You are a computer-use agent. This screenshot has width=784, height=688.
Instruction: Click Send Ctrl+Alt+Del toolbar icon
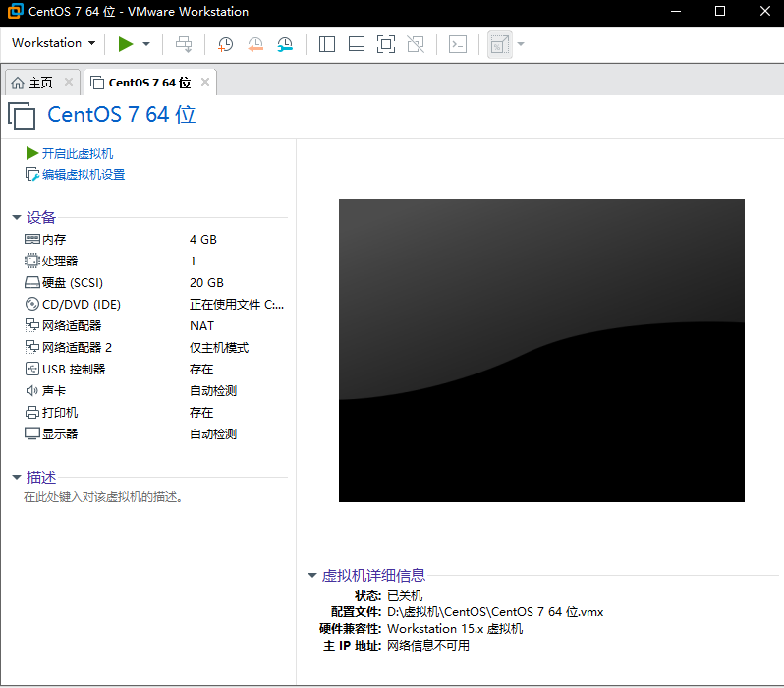click(x=184, y=44)
